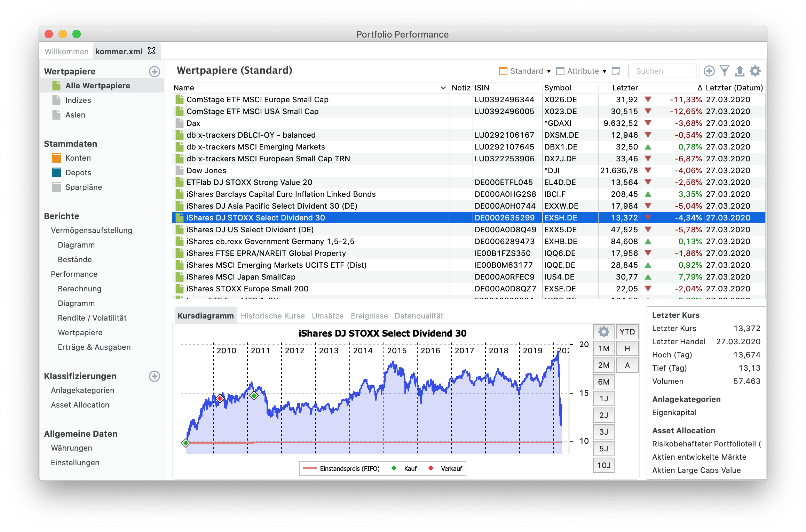This screenshot has height=532, width=806.
Task: Select the iShares STOXX Europe Small 200 row
Action: pyautogui.click(x=468, y=289)
